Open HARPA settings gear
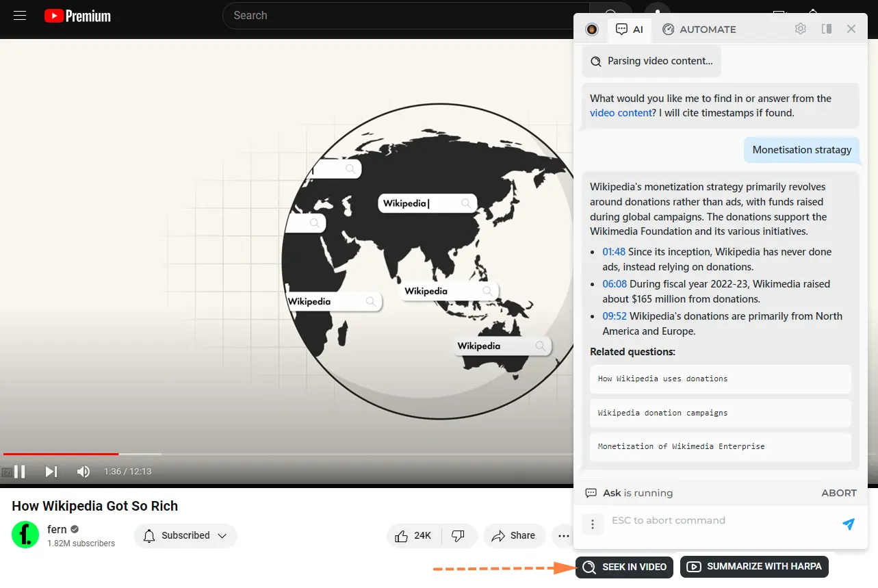878x588 pixels. [x=801, y=29]
